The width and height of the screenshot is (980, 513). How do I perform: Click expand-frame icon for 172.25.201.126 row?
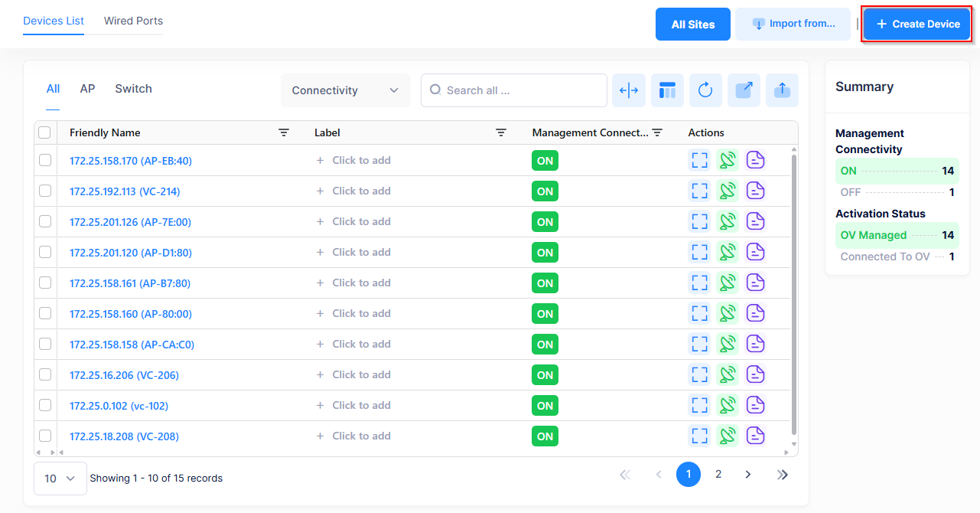(x=699, y=221)
